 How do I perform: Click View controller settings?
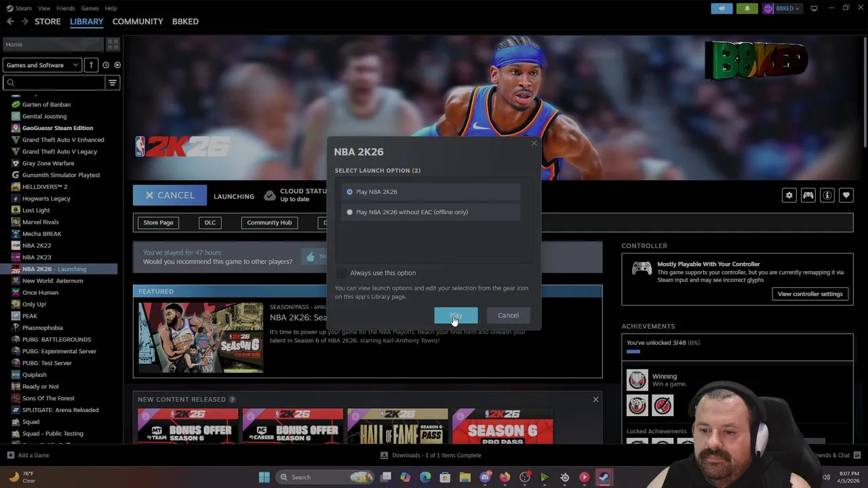(x=810, y=294)
